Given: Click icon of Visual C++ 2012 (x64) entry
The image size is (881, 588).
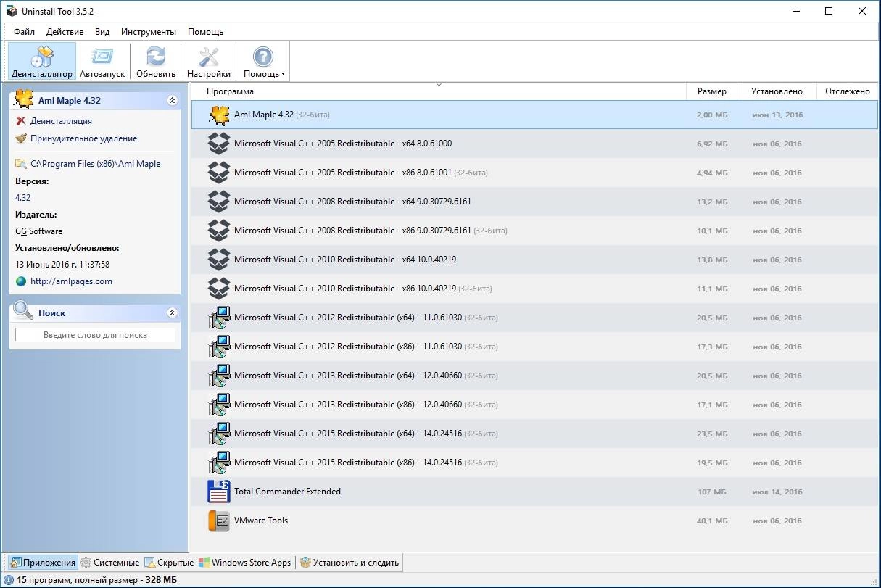Looking at the screenshot, I should tap(219, 318).
